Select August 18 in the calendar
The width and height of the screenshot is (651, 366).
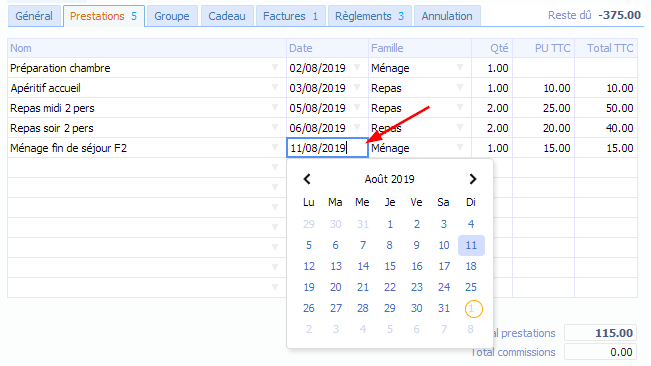click(471, 266)
